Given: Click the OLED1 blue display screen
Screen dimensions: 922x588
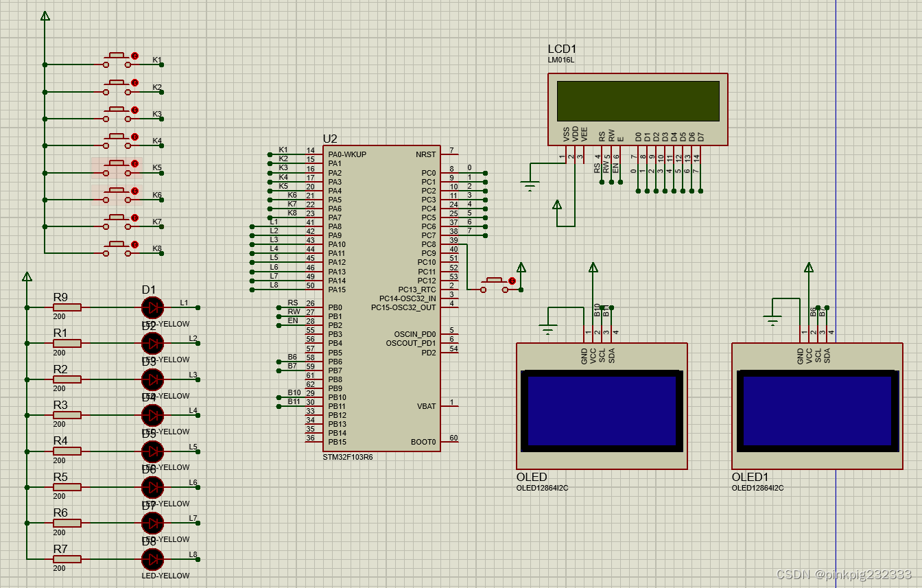Looking at the screenshot, I should click(x=817, y=410).
